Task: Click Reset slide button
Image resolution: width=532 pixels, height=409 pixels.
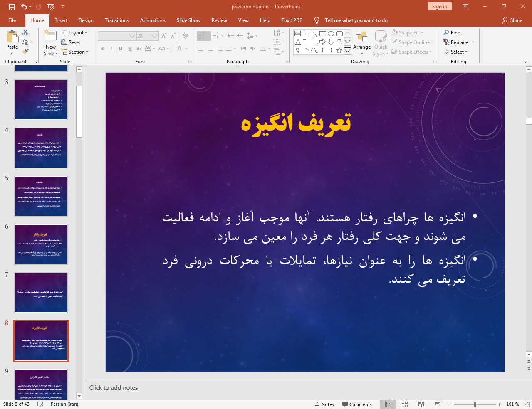Action: point(71,42)
